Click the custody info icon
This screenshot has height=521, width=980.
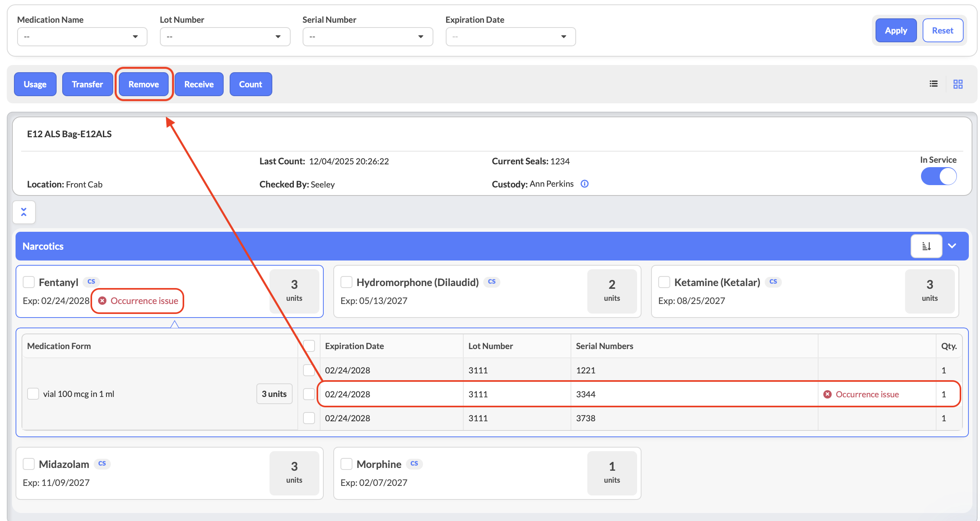[x=584, y=184]
